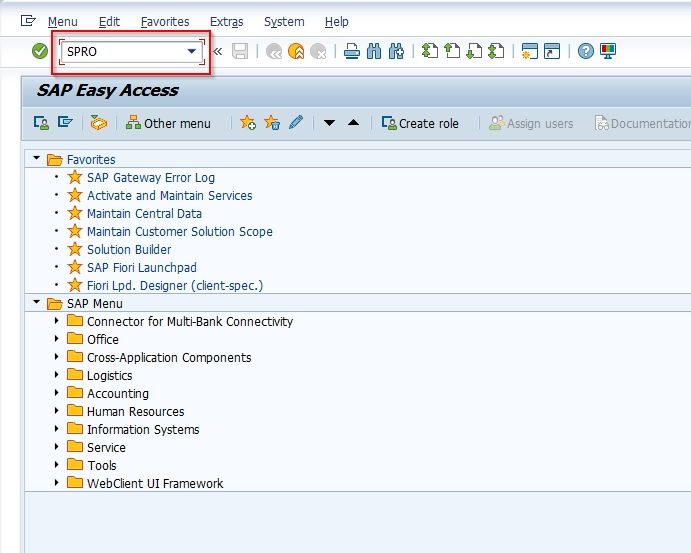This screenshot has width=691, height=553.
Task: Click the Save diskette icon
Action: click(240, 51)
